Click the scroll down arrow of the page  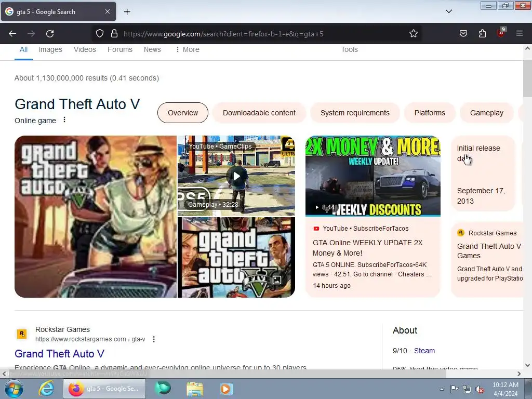(527, 365)
